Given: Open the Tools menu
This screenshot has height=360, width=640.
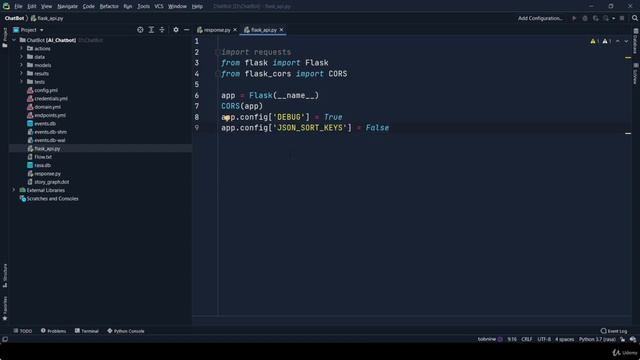Looking at the screenshot, I should click(x=143, y=6).
